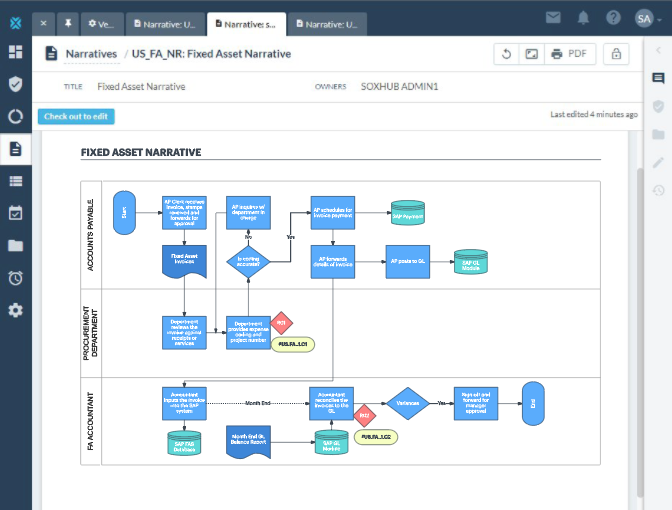This screenshot has height=510, width=672.
Task: Click the SAP Payment database shape
Action: (408, 213)
